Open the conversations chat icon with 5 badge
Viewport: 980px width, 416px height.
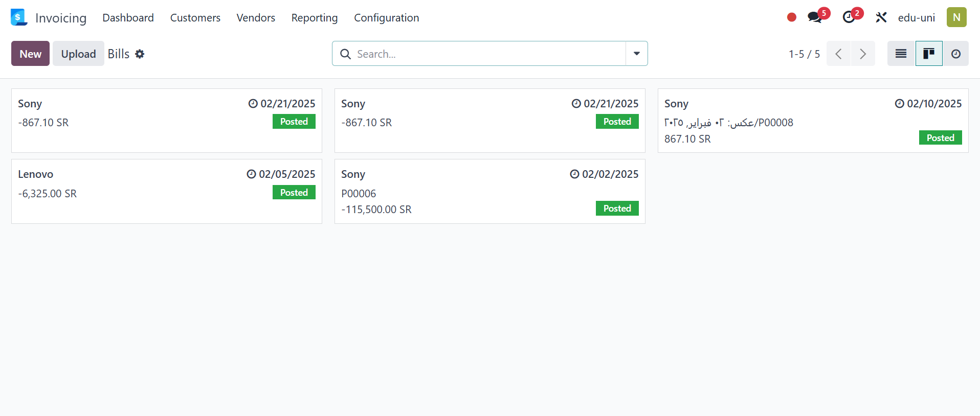point(815,17)
